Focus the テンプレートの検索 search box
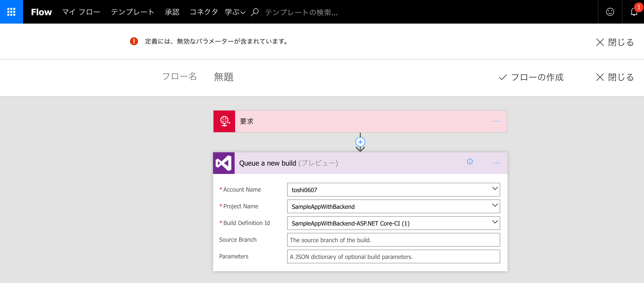The image size is (644, 283). [301, 12]
